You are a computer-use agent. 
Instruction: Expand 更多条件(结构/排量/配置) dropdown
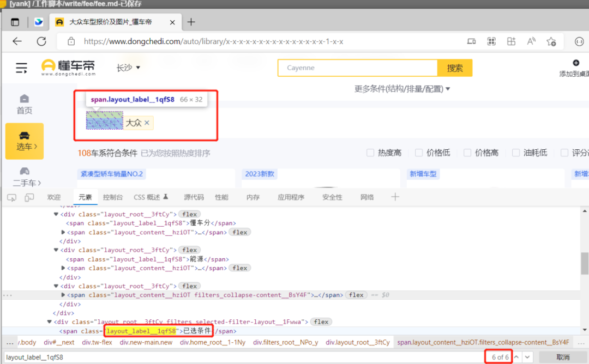click(402, 89)
